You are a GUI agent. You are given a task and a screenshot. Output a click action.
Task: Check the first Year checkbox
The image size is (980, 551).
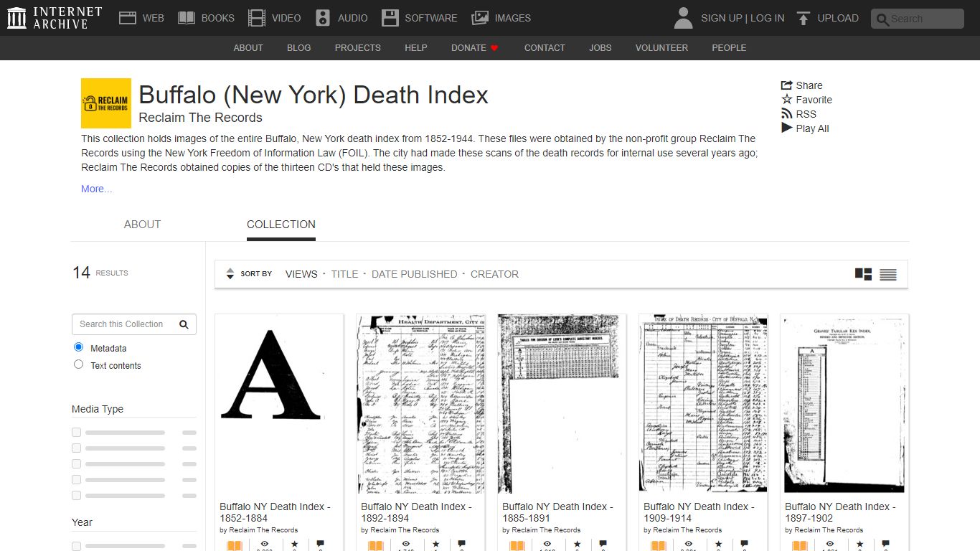pos(77,546)
